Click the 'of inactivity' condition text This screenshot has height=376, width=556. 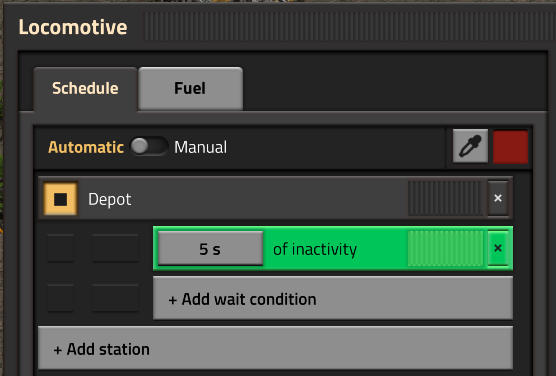(315, 249)
